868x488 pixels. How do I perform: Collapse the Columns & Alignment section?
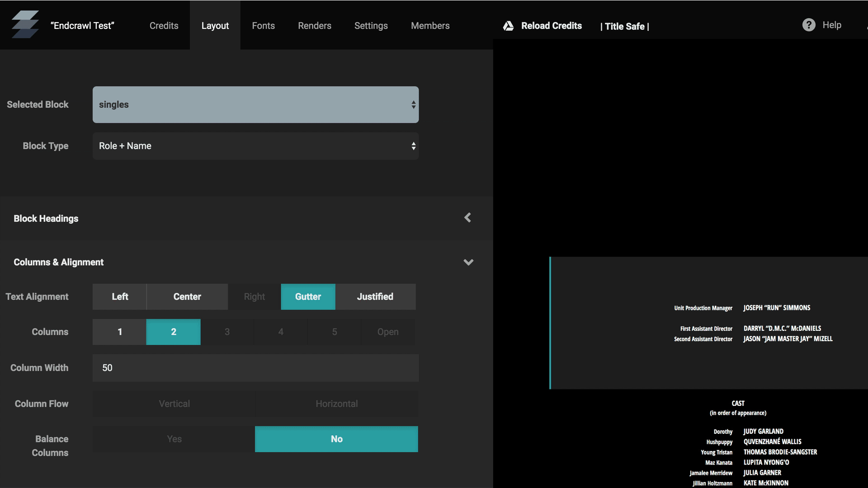468,262
